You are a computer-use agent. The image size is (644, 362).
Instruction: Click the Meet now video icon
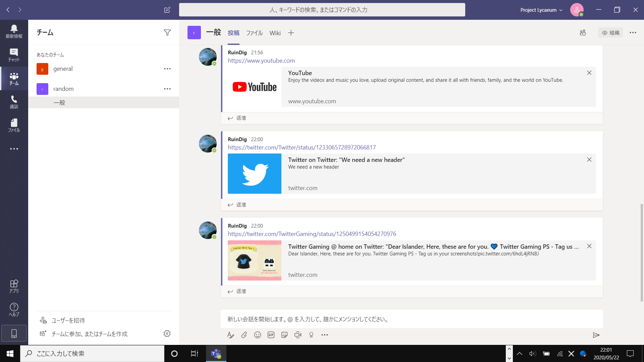(298, 335)
